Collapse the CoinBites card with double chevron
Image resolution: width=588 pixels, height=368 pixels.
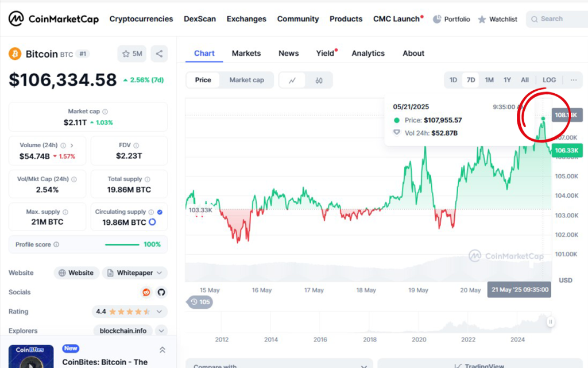coord(163,350)
